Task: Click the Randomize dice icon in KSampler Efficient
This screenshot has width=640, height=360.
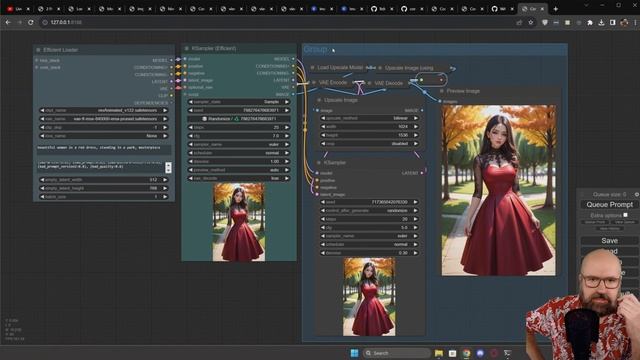Action: click(204, 119)
